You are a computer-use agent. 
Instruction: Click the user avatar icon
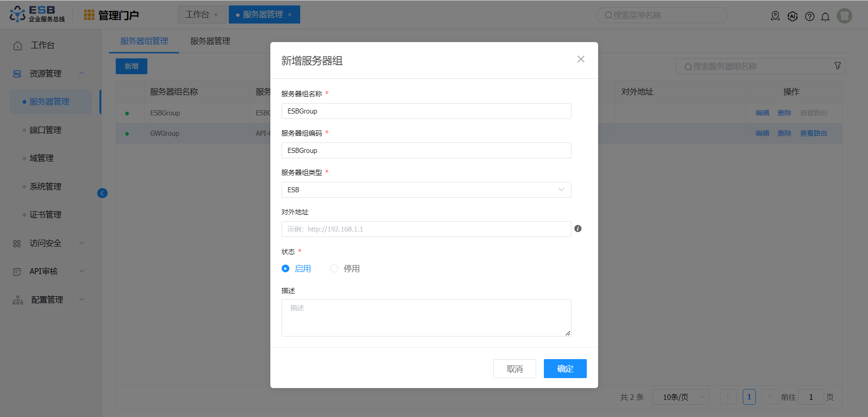coord(844,16)
